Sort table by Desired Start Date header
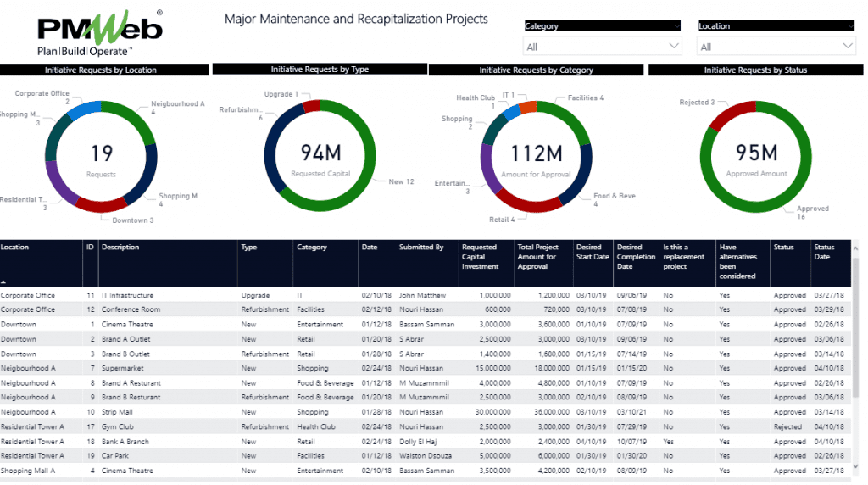This screenshot has width=868, height=485. coord(593,252)
